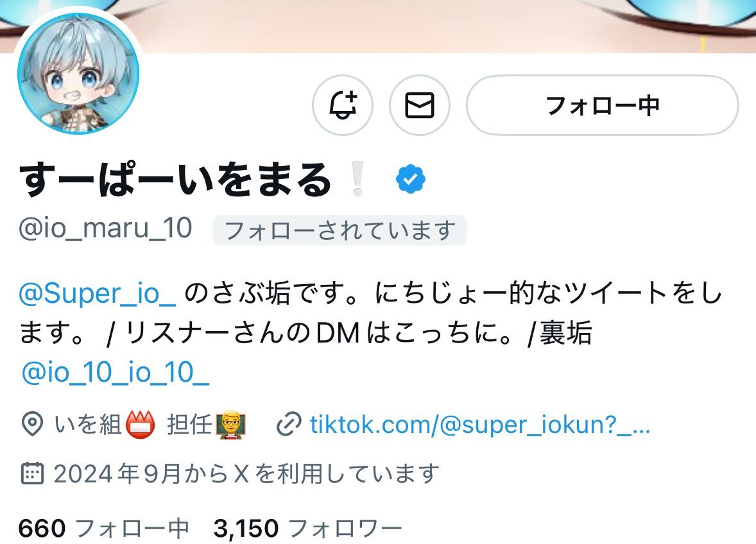Visit the tiktok.com/@super_iokun link

pyautogui.click(x=480, y=425)
